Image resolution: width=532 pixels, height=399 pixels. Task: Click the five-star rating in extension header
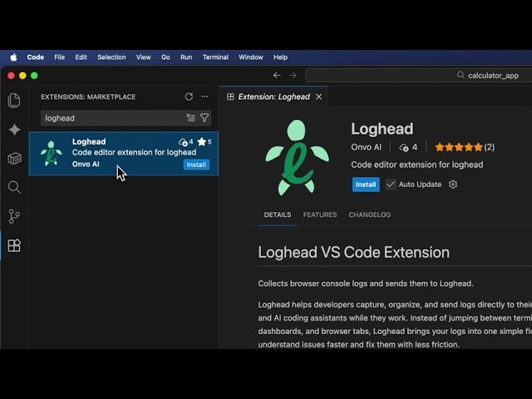pos(459,147)
